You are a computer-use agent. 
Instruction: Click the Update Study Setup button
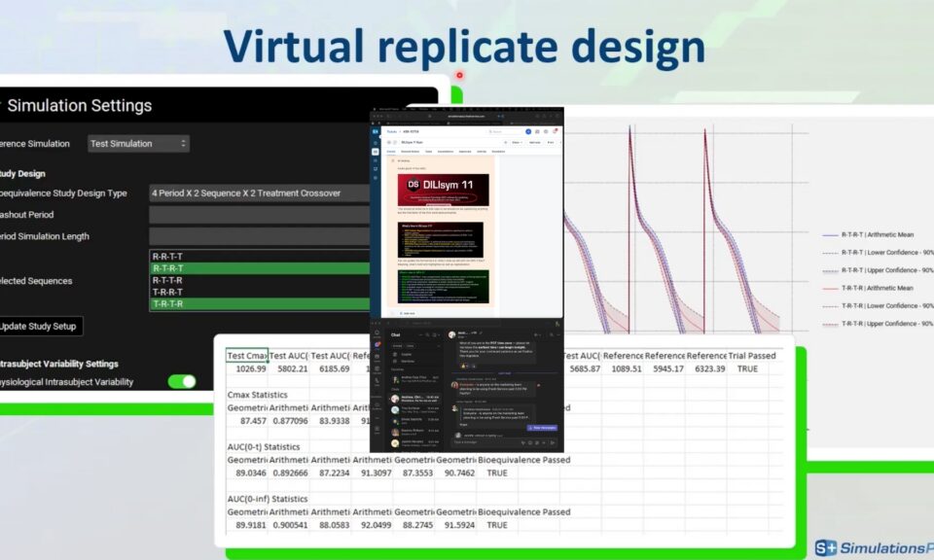40,326
